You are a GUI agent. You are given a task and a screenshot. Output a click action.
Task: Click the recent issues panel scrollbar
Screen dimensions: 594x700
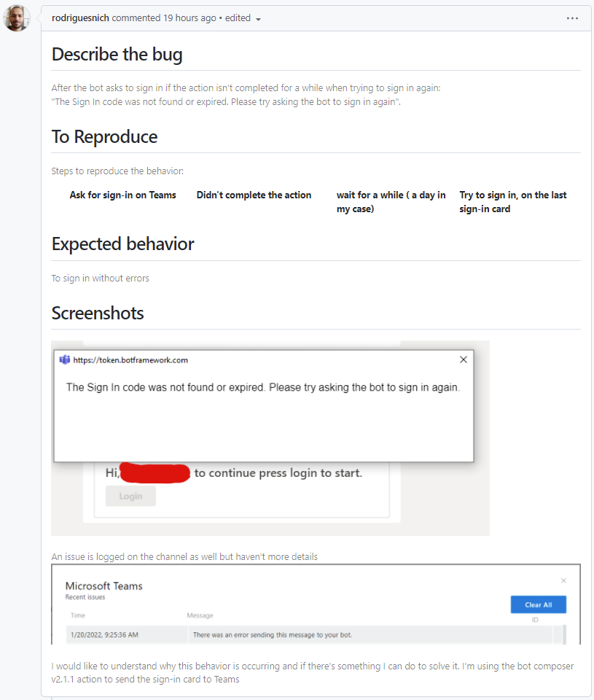coord(565,634)
